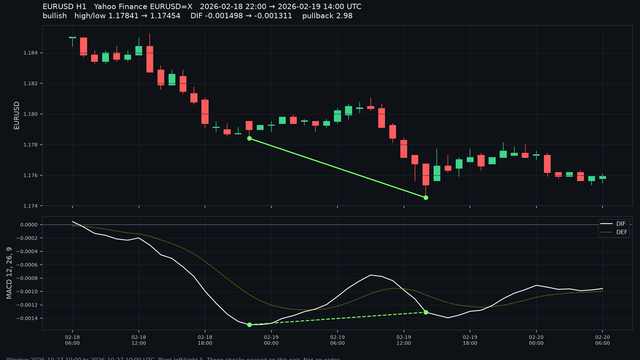Screen dimensions: 640x360
Task: Click the -0.0002 MACD axis tick
Action: (x=27, y=238)
